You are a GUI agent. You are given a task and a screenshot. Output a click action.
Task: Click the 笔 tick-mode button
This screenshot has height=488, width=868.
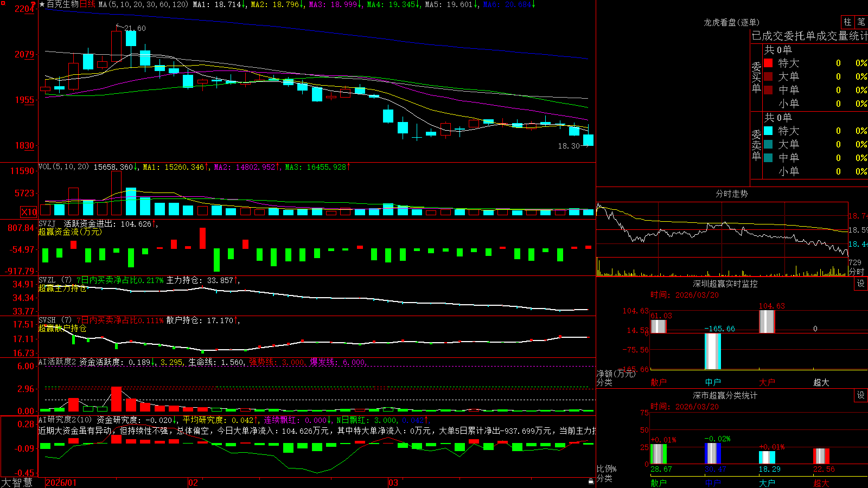tap(861, 22)
